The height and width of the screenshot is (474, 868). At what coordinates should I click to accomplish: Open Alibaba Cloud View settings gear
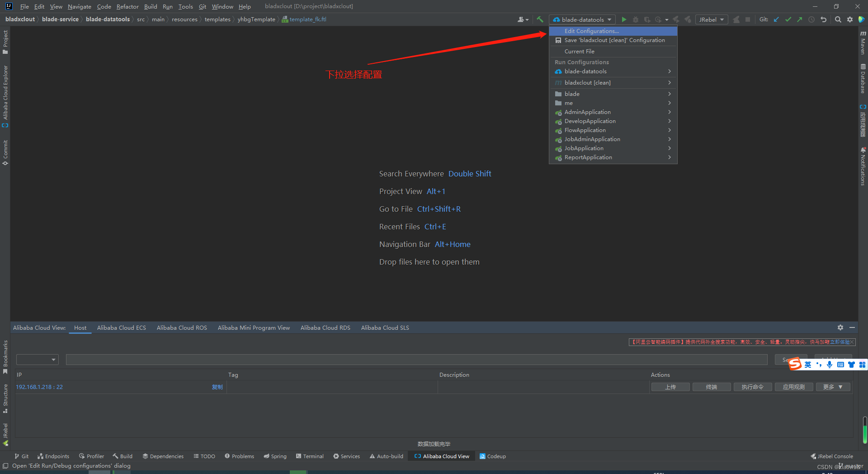tap(840, 327)
